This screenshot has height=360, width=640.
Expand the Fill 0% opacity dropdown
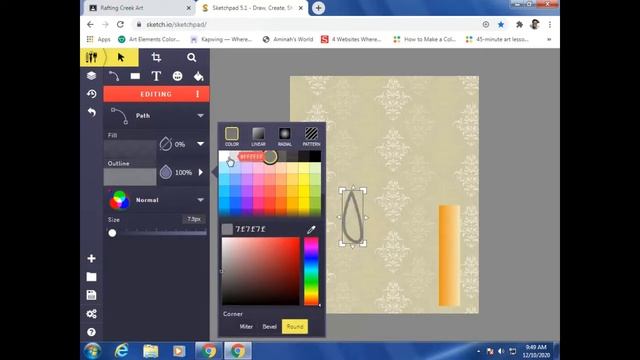(200, 144)
